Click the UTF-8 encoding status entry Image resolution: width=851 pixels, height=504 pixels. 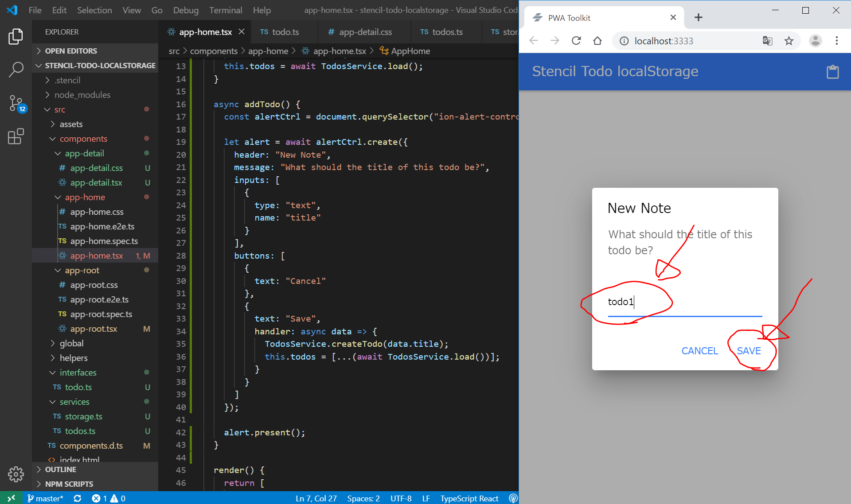(x=401, y=498)
